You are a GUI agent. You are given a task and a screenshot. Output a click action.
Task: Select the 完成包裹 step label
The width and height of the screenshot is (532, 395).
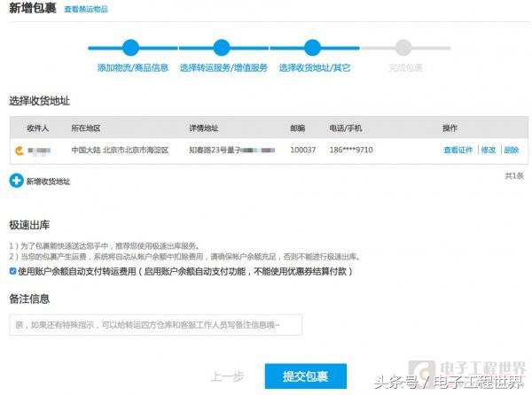click(x=405, y=67)
